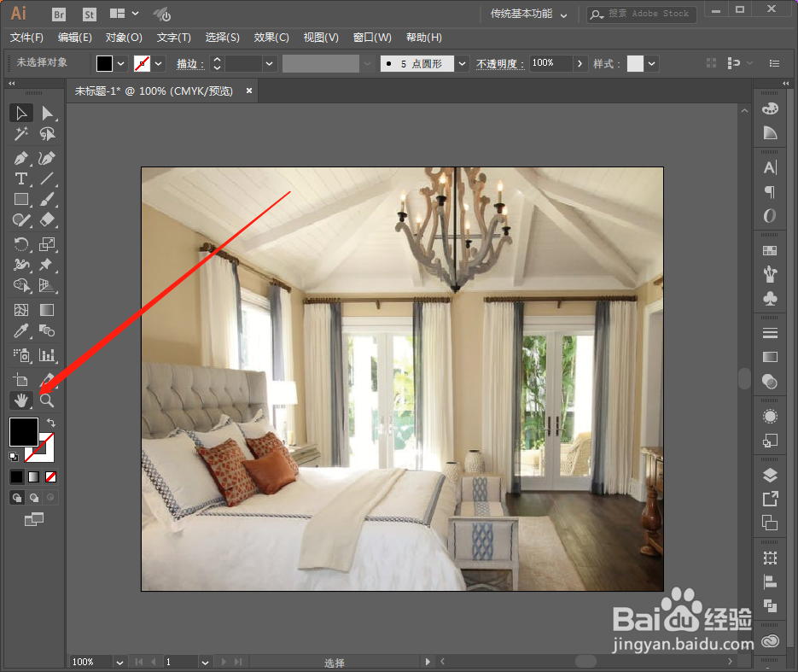Choose the Eraser tool
The height and width of the screenshot is (672, 798).
(x=47, y=220)
